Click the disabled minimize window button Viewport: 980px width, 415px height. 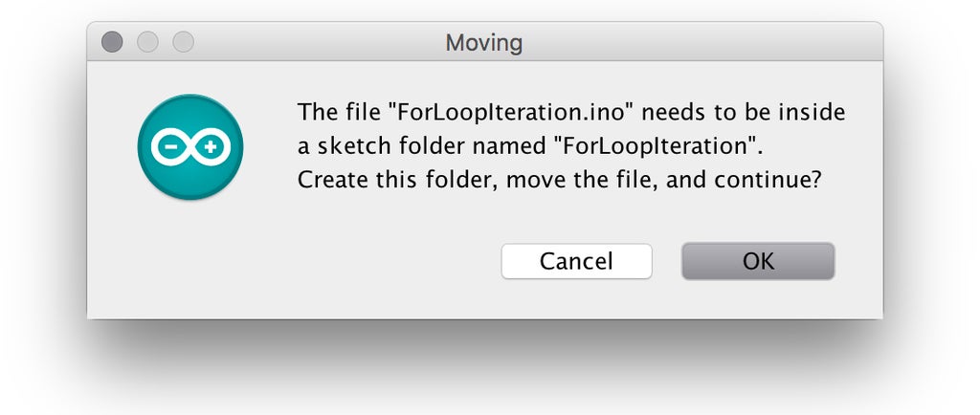point(147,42)
